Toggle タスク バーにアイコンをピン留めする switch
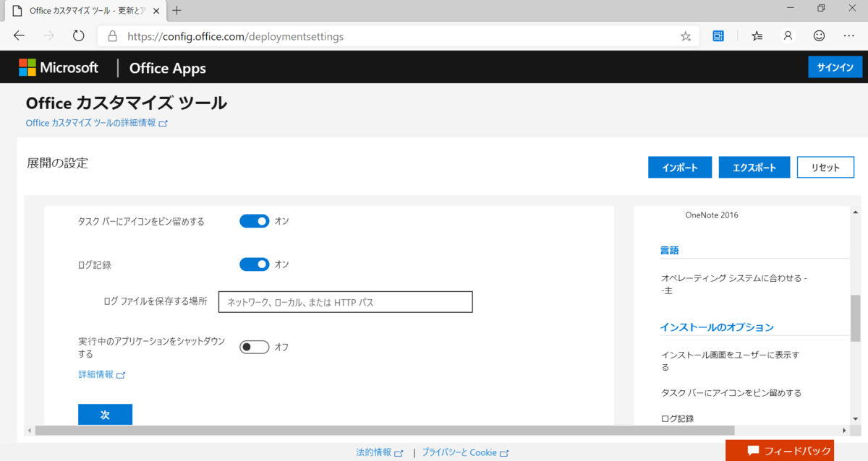868x461 pixels. click(x=255, y=221)
